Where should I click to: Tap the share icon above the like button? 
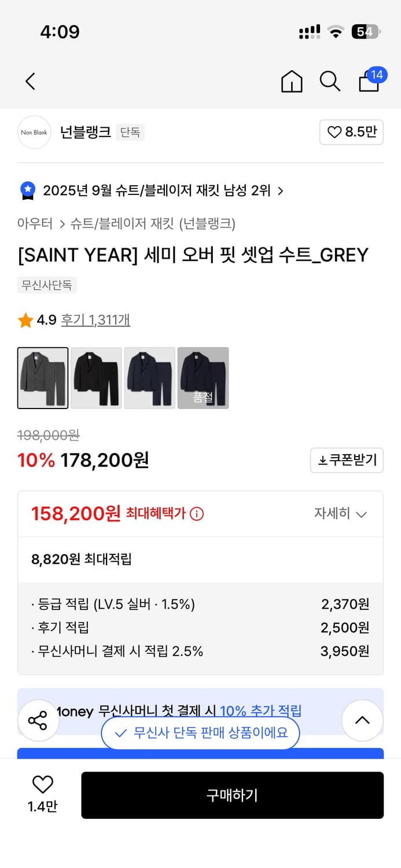point(38,720)
